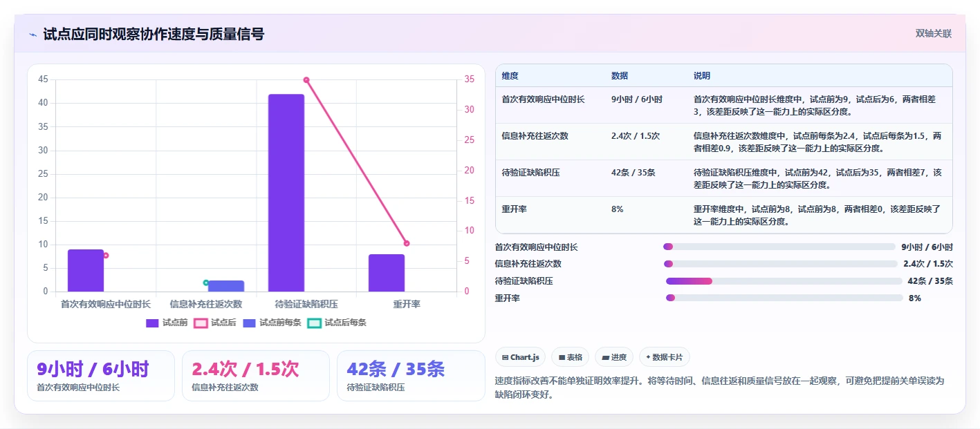Click the 双轴关联 label
Screen dimensions: 980x429
pos(934,33)
